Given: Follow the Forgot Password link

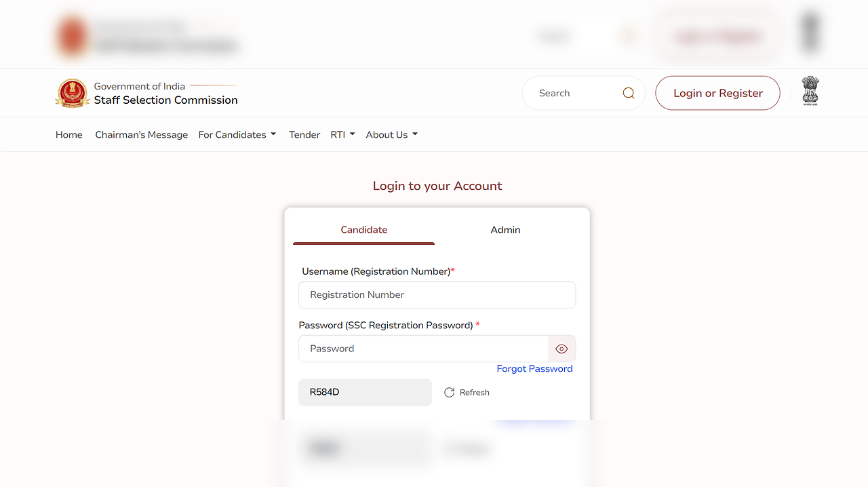Looking at the screenshot, I should click(x=534, y=369).
